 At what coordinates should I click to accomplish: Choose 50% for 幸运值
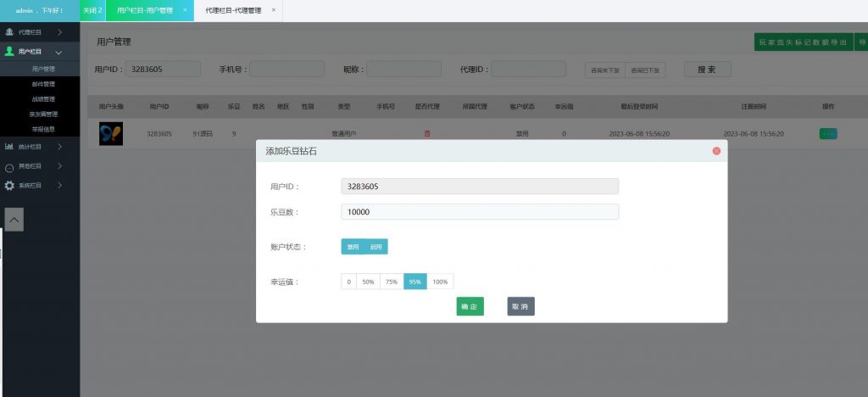coord(368,282)
